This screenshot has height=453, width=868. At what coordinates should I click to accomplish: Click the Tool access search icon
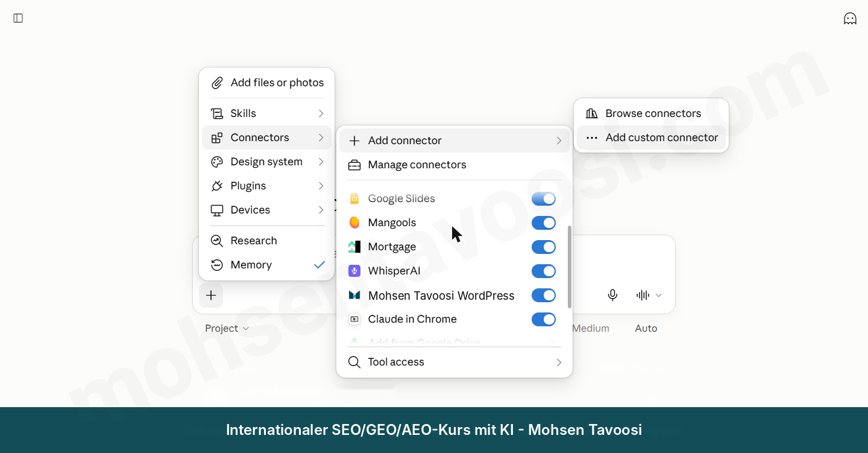click(x=354, y=362)
